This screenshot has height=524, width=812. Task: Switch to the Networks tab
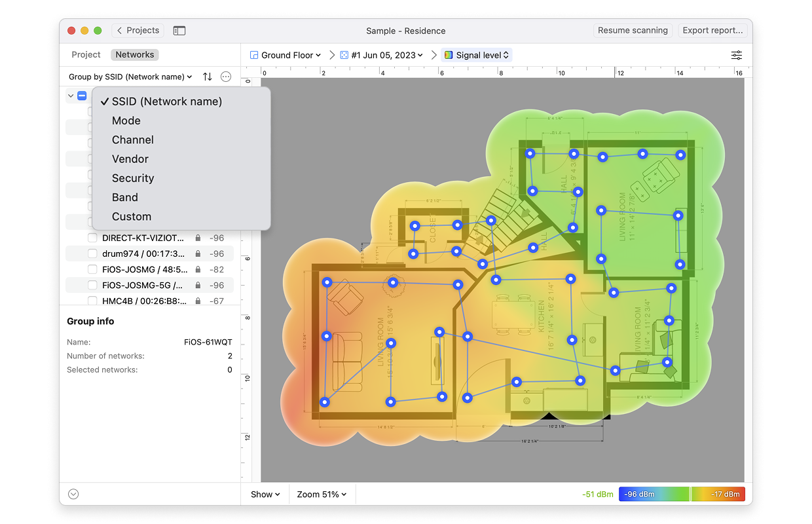point(135,55)
